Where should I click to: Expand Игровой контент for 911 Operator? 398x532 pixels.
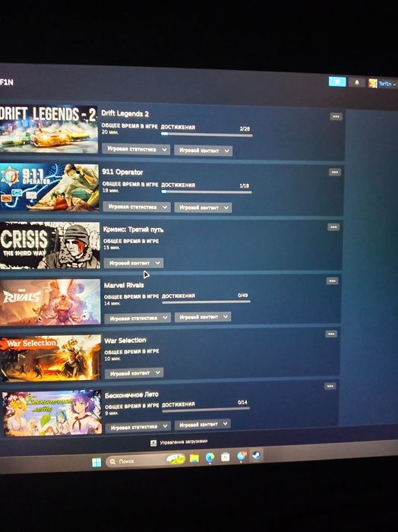pyautogui.click(x=203, y=207)
